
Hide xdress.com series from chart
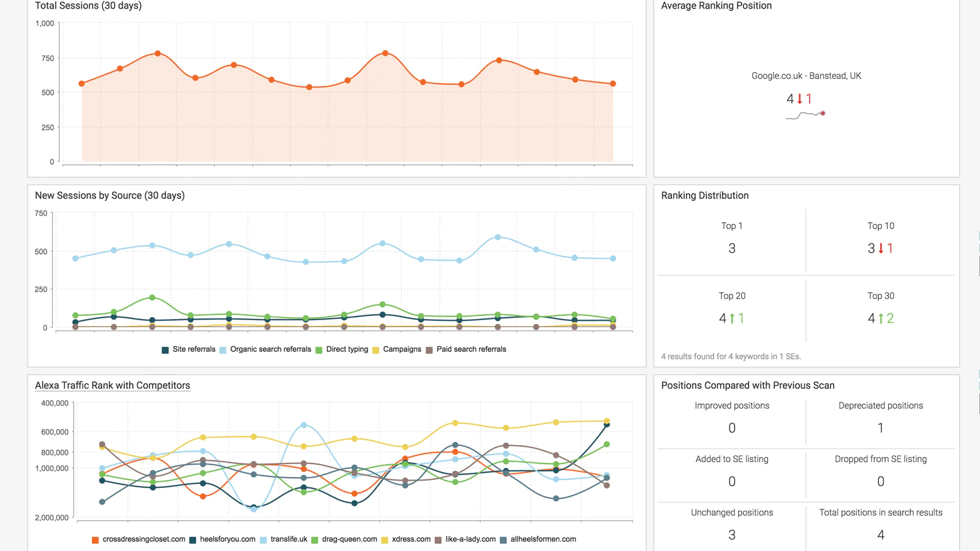tap(411, 539)
